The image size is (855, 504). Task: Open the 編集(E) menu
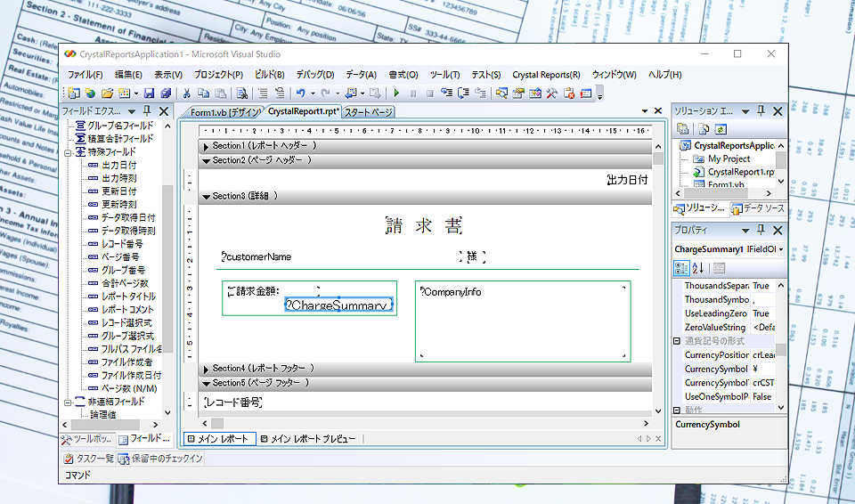pos(128,75)
